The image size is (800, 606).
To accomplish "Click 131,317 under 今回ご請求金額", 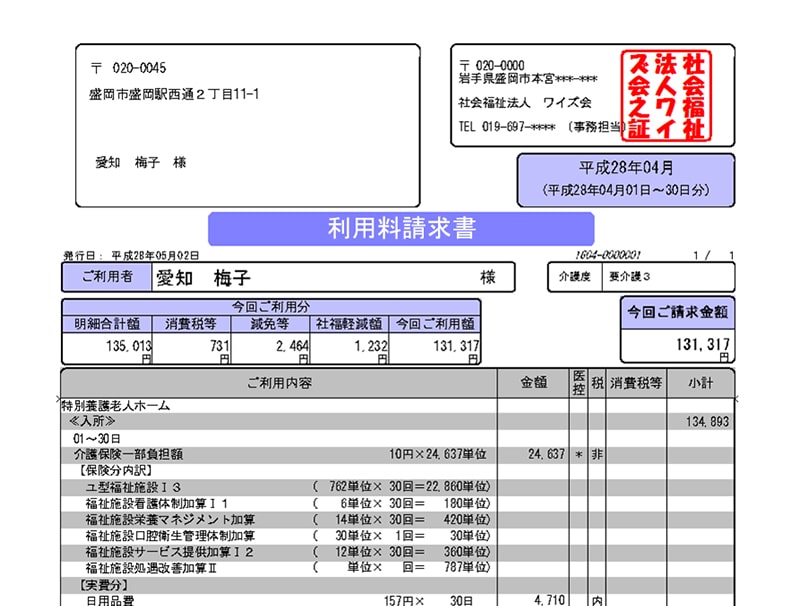I will (x=703, y=345).
